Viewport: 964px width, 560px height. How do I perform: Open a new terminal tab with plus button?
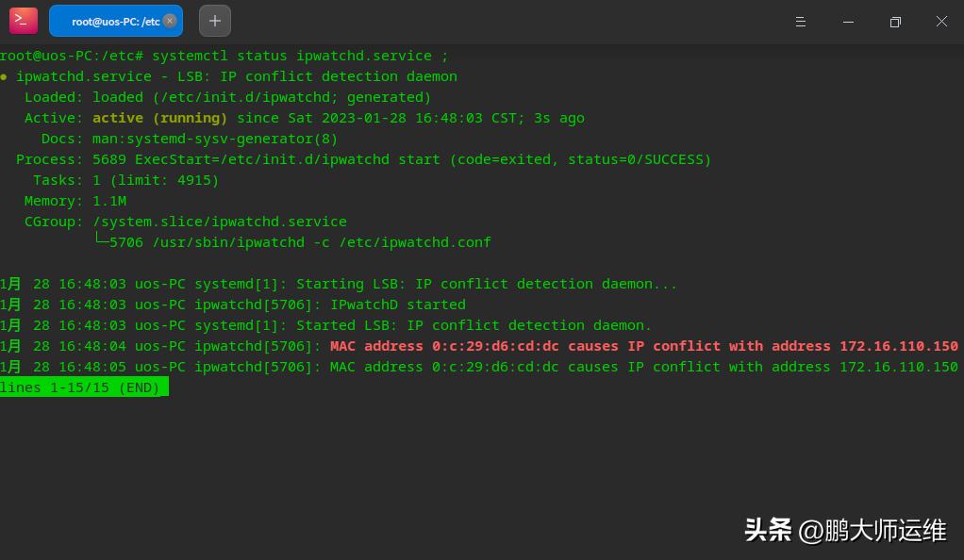[215, 21]
